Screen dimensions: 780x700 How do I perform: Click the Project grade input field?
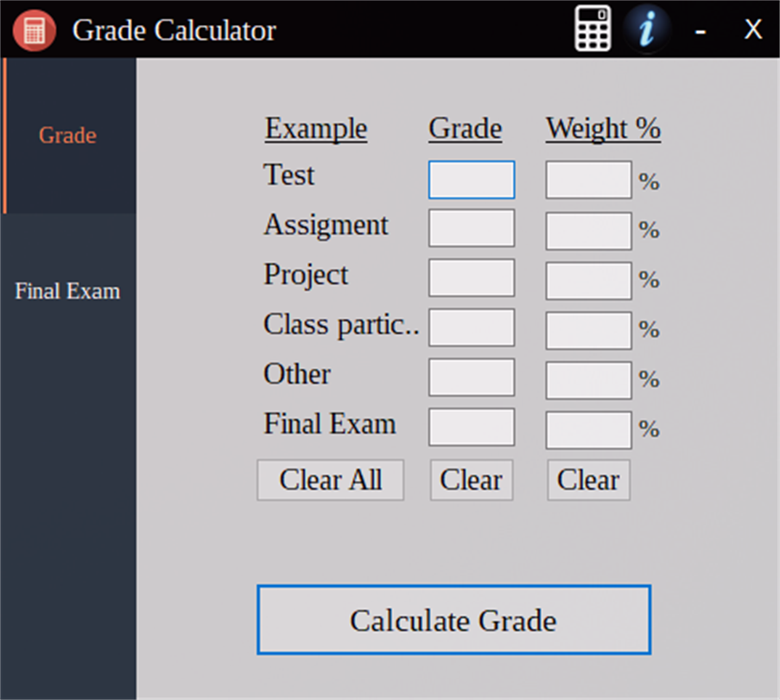(472, 278)
